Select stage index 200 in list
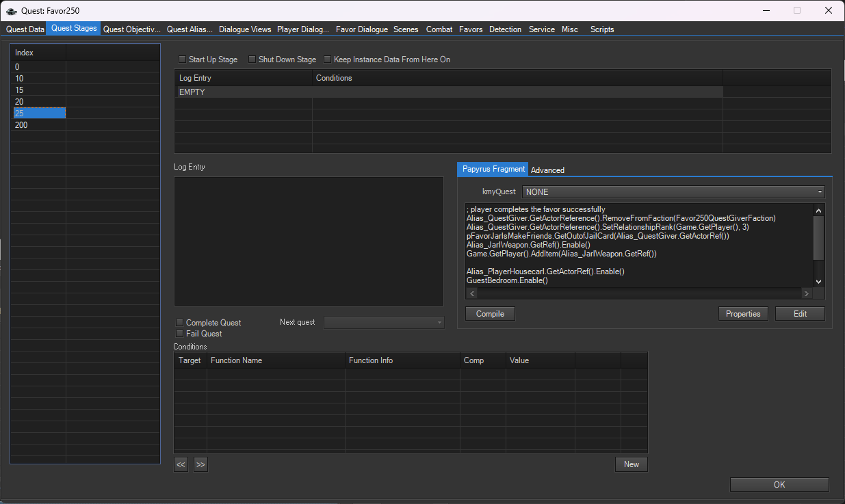The image size is (845, 504). click(x=21, y=125)
